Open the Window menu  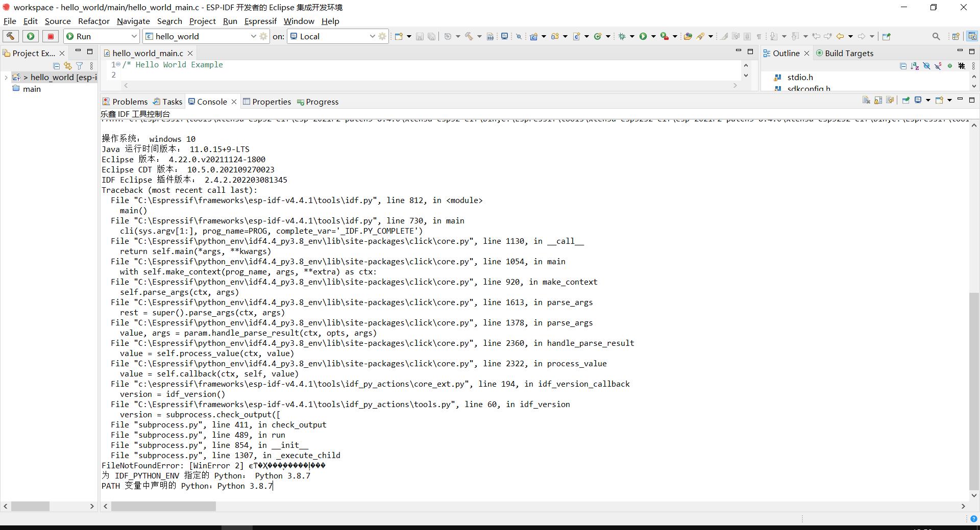(x=299, y=21)
